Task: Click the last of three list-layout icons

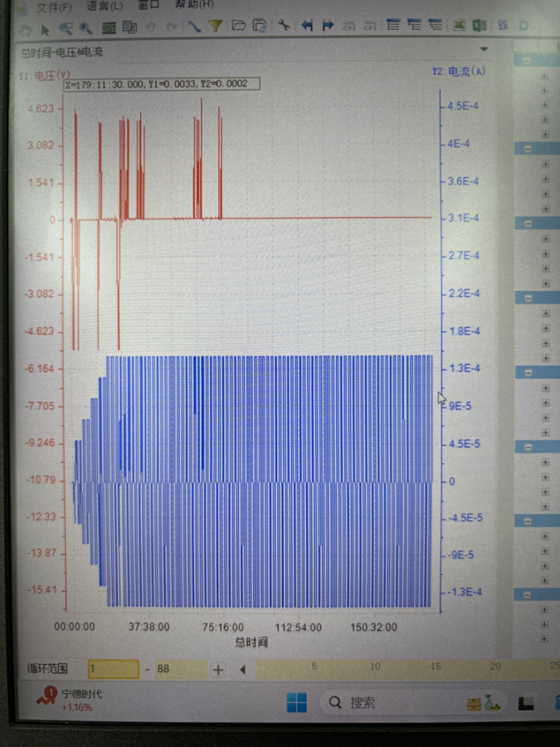Action: (436, 24)
